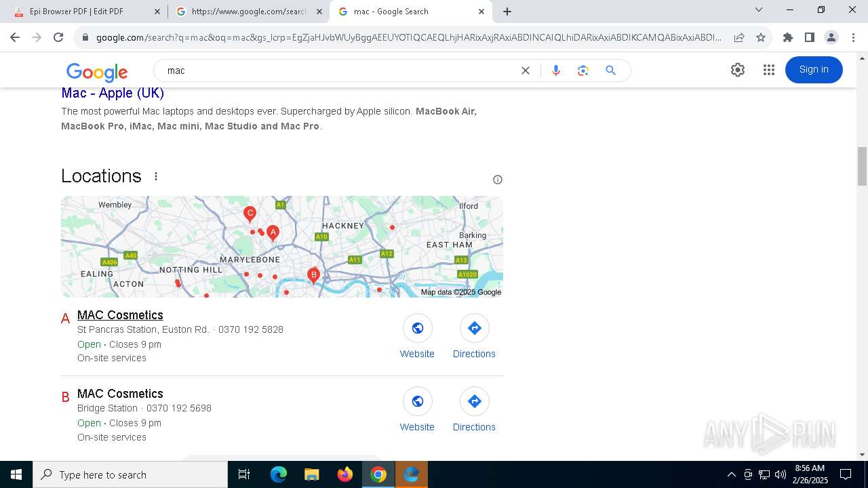Click the Google logo
Image resolution: width=868 pixels, height=488 pixels.
tap(97, 72)
